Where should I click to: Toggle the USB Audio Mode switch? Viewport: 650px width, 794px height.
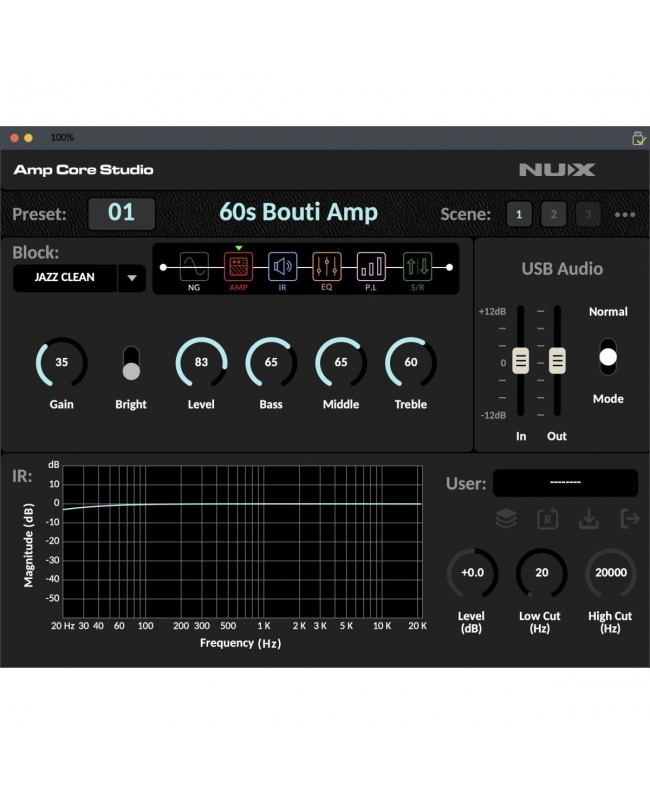point(608,357)
